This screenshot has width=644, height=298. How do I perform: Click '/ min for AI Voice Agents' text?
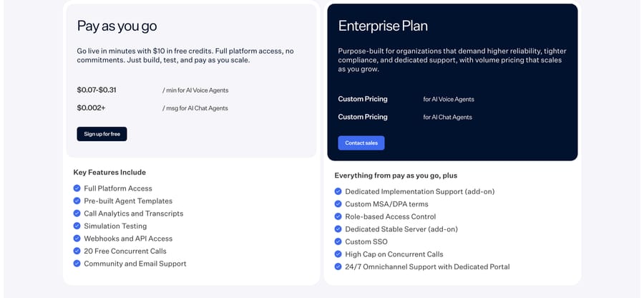pyautogui.click(x=195, y=90)
